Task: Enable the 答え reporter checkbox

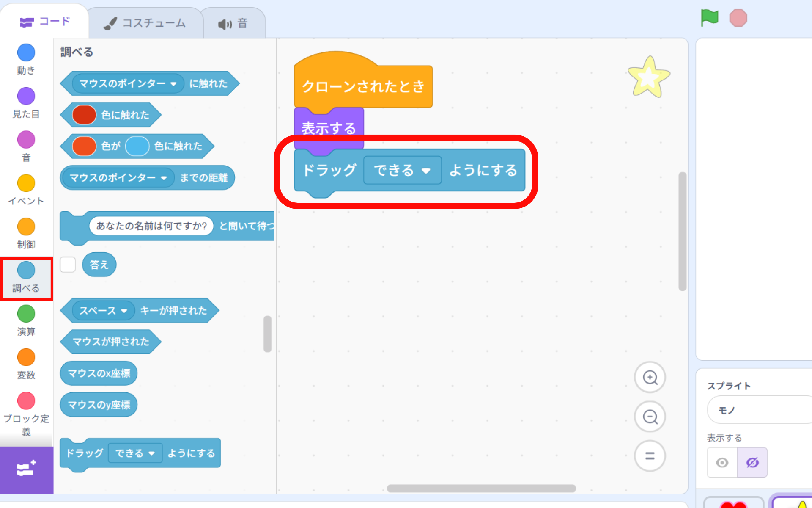Action: click(x=68, y=265)
